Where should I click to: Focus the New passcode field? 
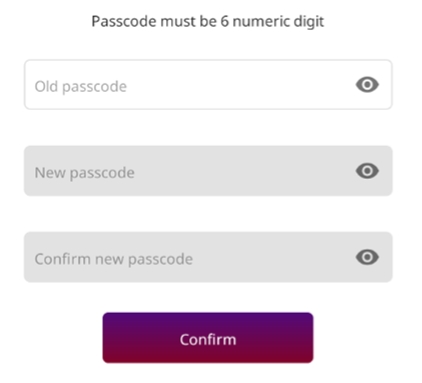click(x=208, y=171)
